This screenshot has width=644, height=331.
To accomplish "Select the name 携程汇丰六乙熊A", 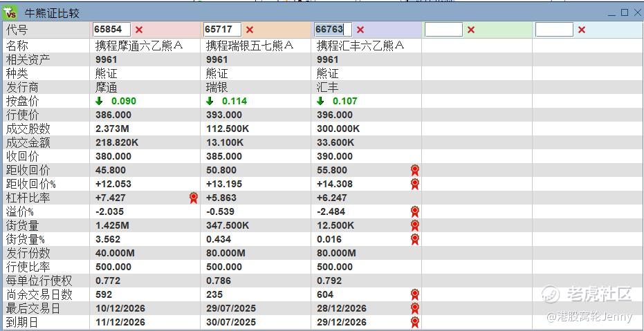I will tap(360, 46).
